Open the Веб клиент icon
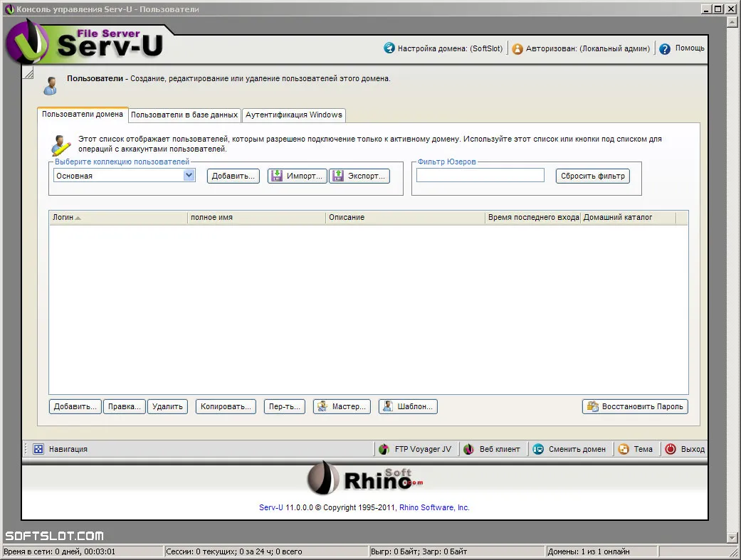Viewport: 741px width, 560px height. pyautogui.click(x=468, y=449)
